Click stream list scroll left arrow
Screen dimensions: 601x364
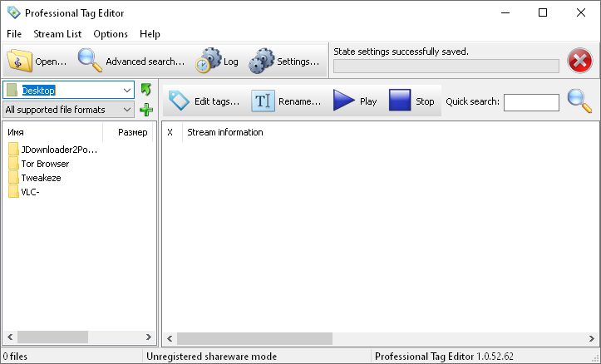170,339
